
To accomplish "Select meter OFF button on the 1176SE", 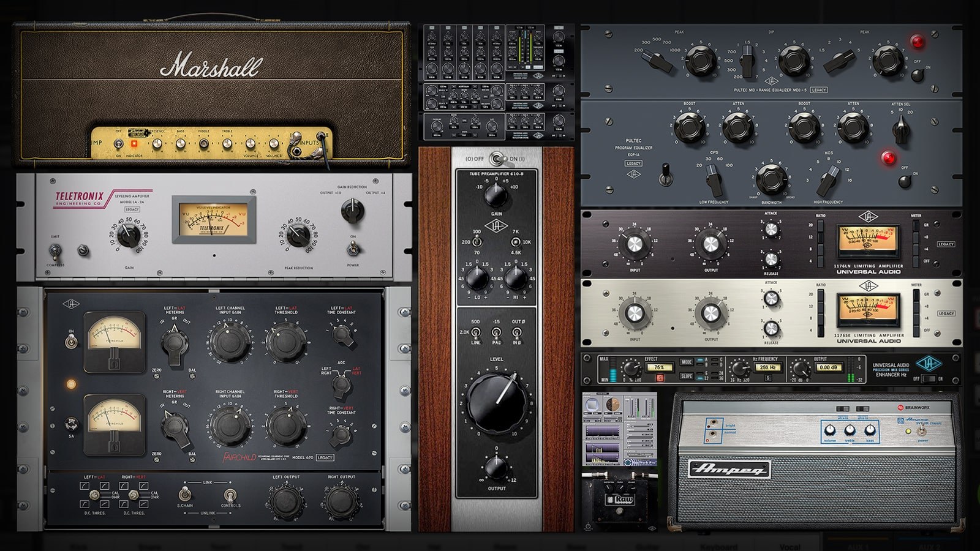I will tap(916, 331).
